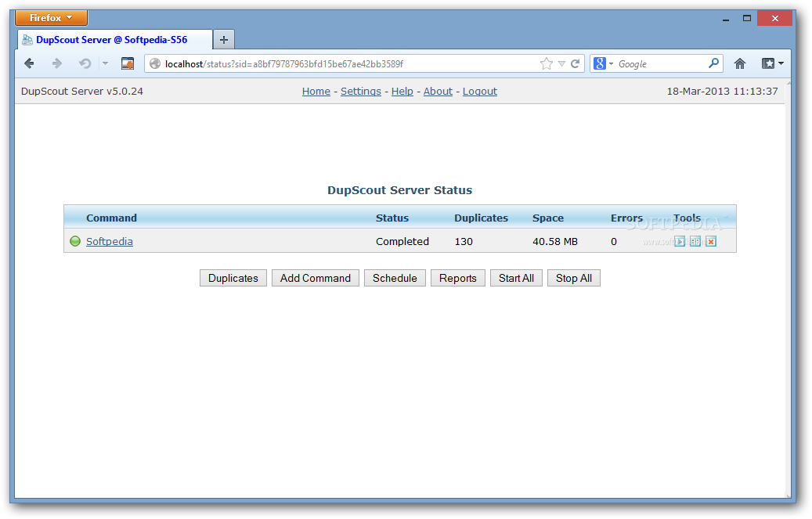Click the page vertical scrollbar
812x519 pixels.
(789, 289)
